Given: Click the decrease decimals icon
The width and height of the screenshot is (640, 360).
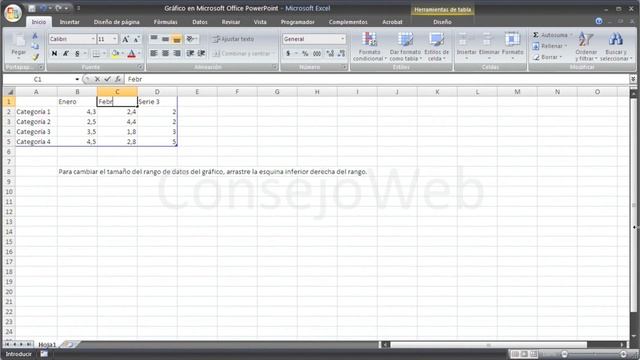Looking at the screenshot, I should click(341, 53).
